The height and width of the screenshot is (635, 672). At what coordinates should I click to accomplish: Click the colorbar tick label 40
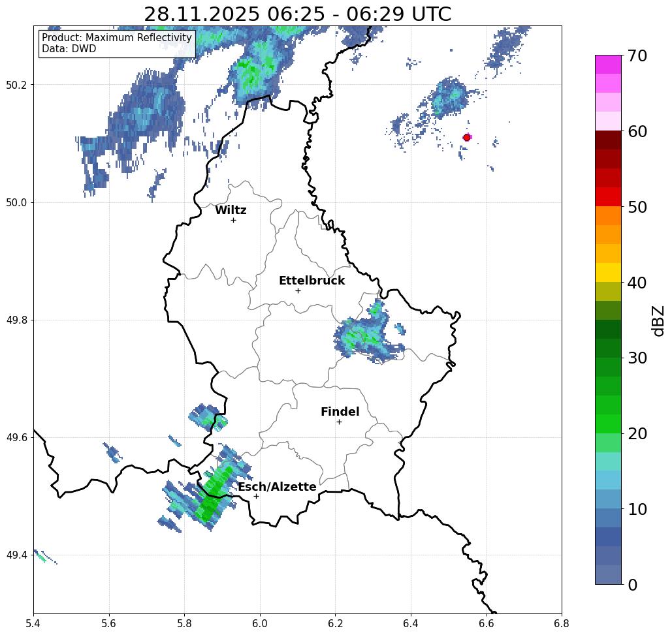point(637,283)
